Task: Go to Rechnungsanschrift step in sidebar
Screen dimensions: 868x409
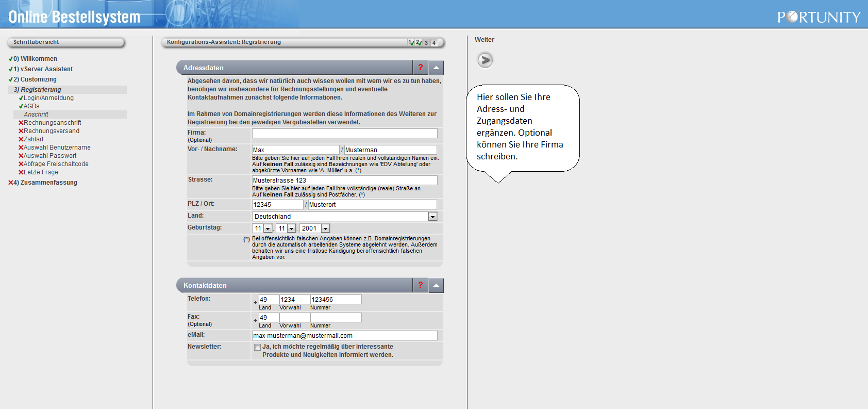Action: point(52,123)
